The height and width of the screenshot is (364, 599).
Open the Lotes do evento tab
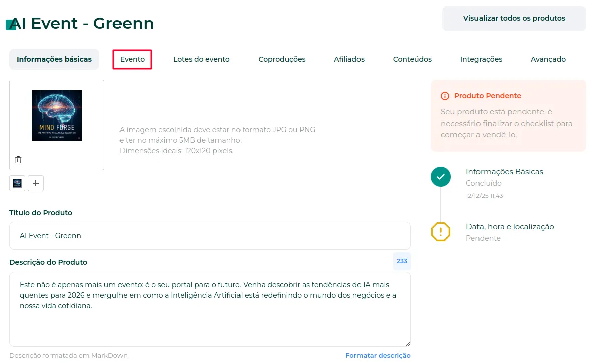coord(201,59)
